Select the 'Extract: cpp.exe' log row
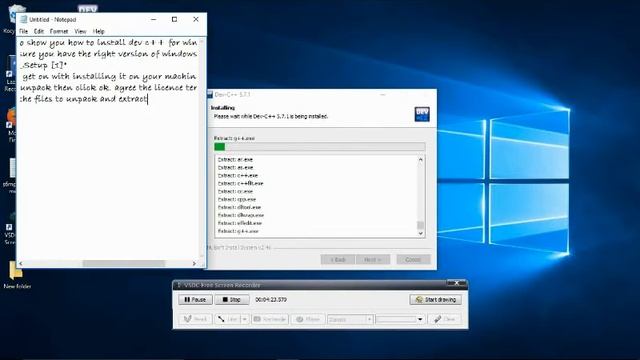Viewport: 640px width, 360px height. [x=237, y=200]
